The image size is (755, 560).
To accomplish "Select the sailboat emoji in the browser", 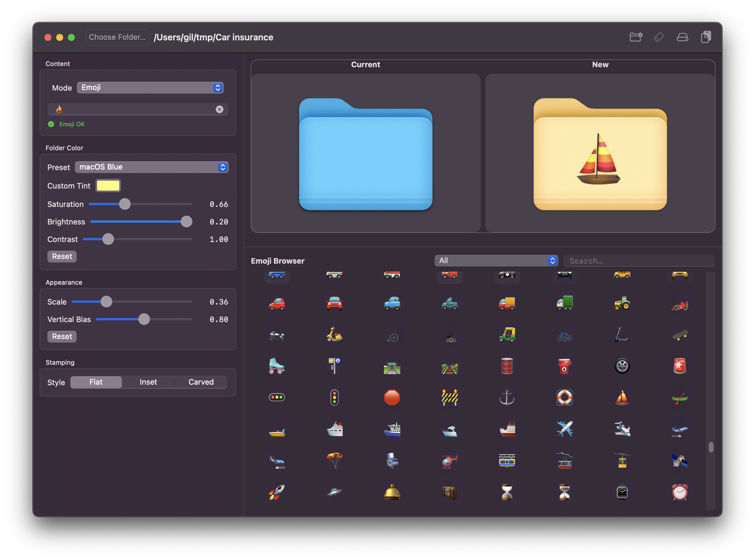I will coord(622,397).
